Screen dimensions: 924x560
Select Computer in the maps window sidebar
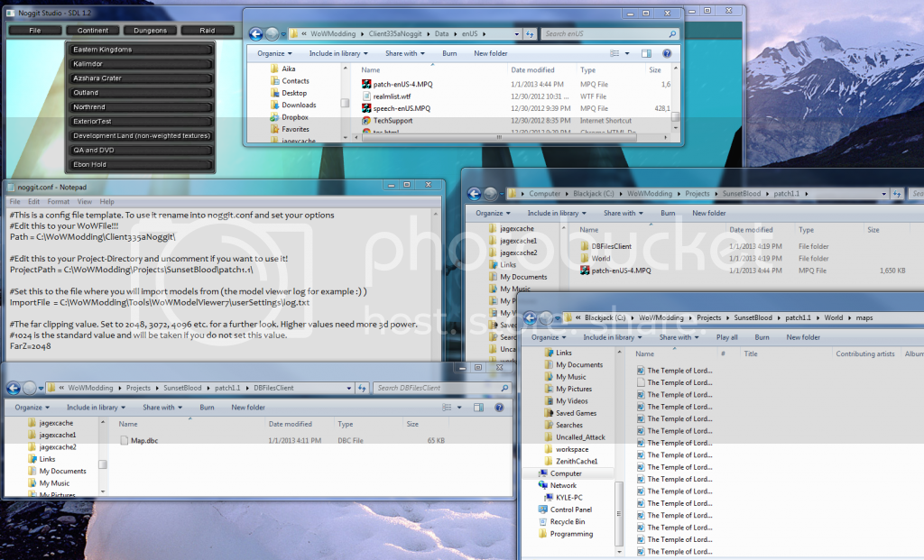pos(566,473)
